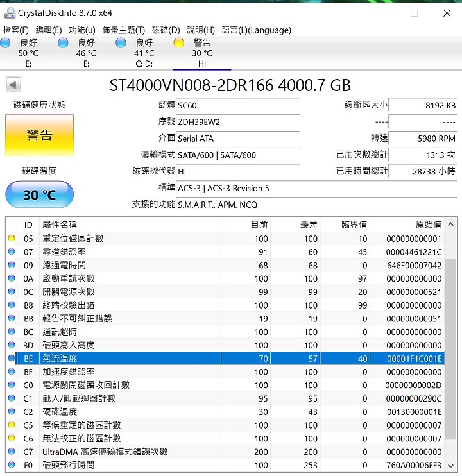Select the C: D: disk at 41 °C

(x=144, y=53)
